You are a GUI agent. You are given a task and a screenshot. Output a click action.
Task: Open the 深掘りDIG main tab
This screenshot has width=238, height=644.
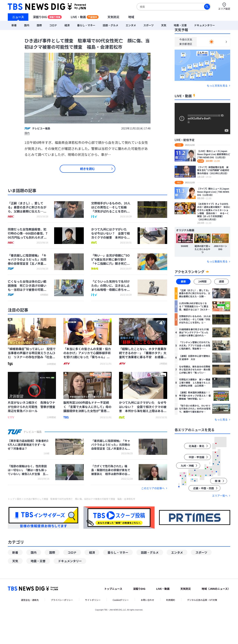point(47,17)
